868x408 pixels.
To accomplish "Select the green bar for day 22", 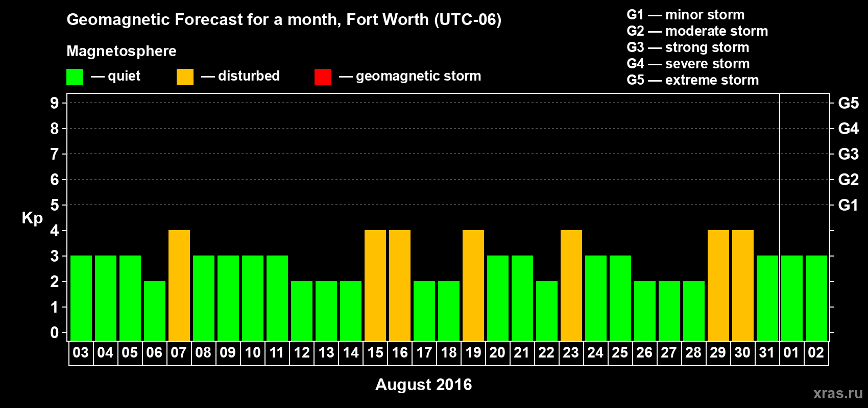I will [547, 311].
